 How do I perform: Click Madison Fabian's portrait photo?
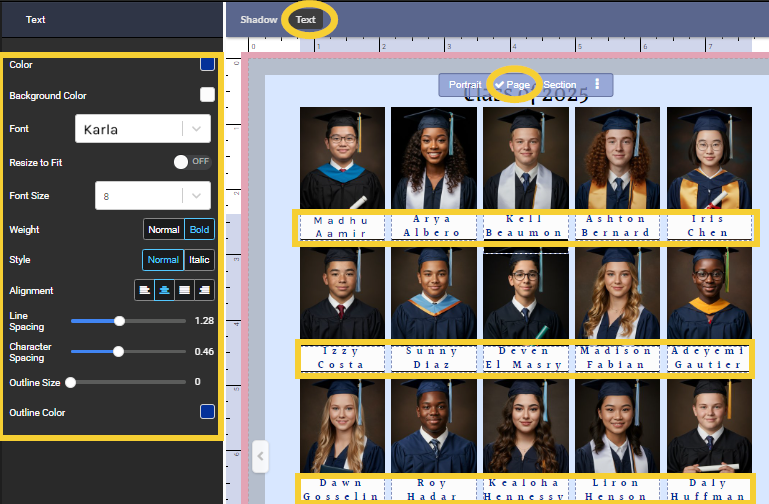point(617,293)
